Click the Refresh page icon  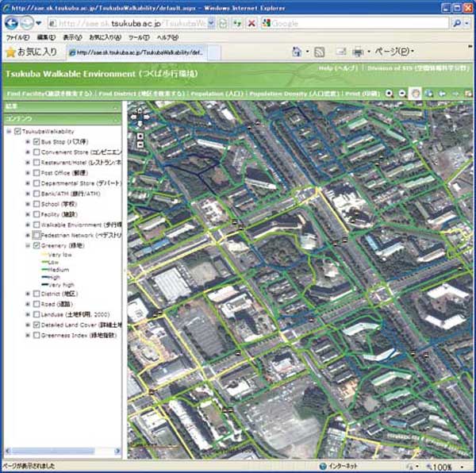[x=223, y=23]
